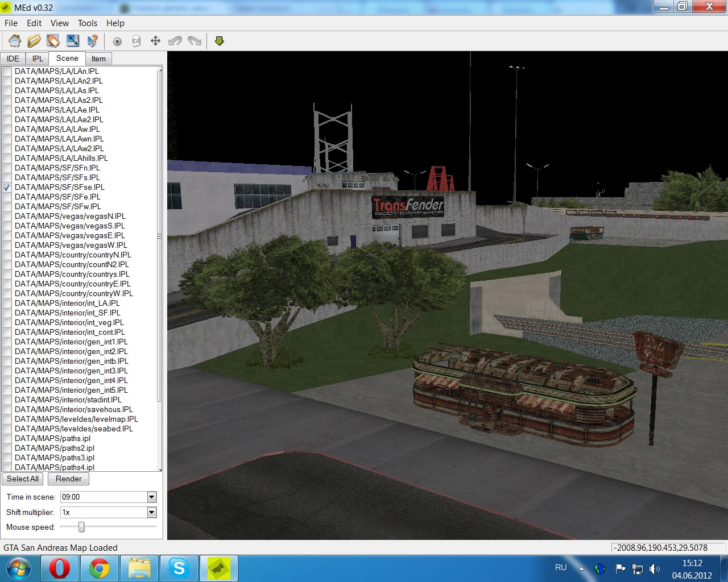Click the RU language indicator
This screenshot has height=582, width=728.
[561, 567]
